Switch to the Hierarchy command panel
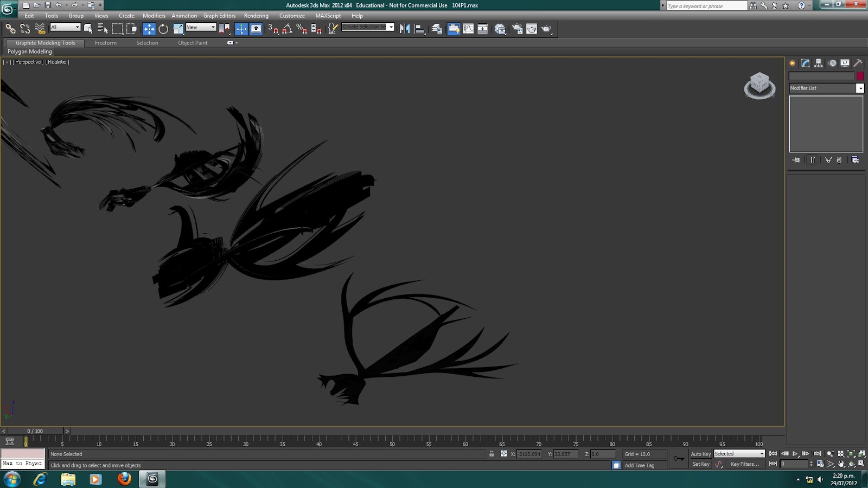Viewport: 868px width, 488px height. (819, 63)
